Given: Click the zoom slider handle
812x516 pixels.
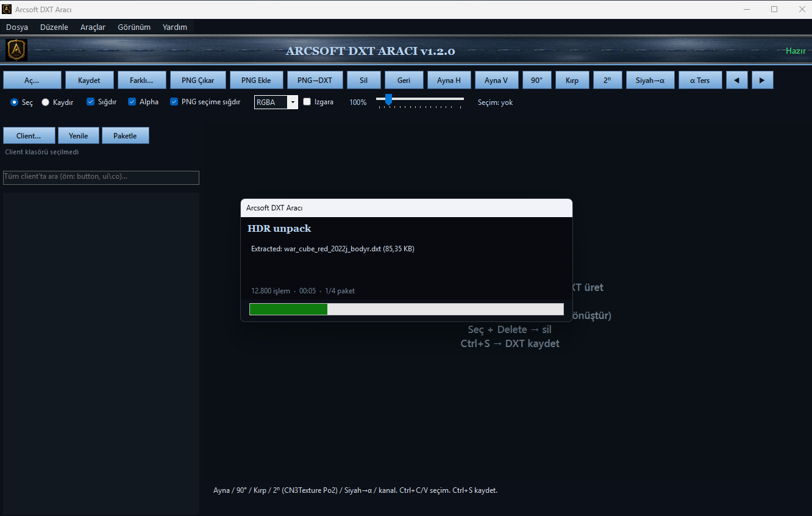Looking at the screenshot, I should click(388, 99).
